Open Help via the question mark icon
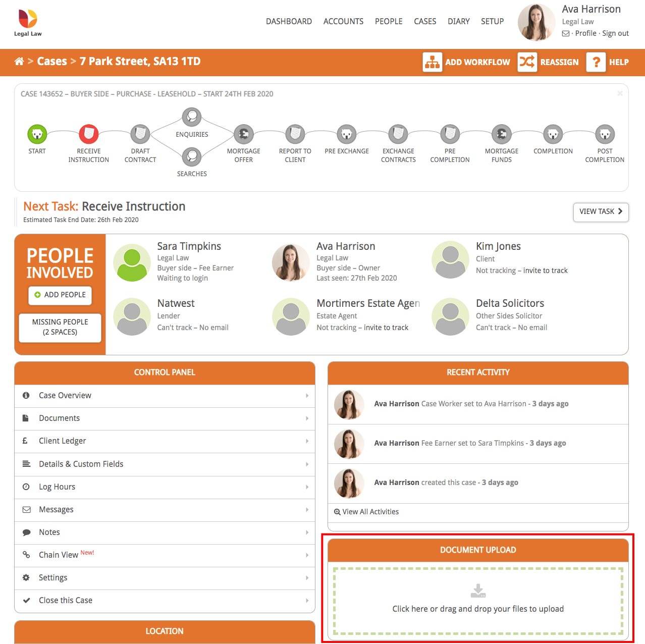Image resolution: width=645 pixels, height=644 pixels. pyautogui.click(x=596, y=62)
